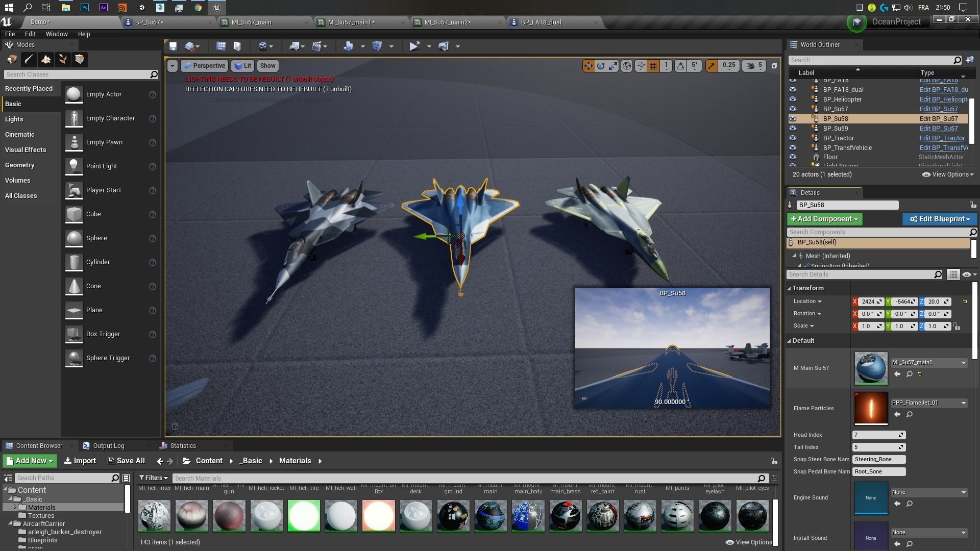Expand the AircraftCarrier folder in tree
This screenshot has width=980, height=551.
click(10, 524)
